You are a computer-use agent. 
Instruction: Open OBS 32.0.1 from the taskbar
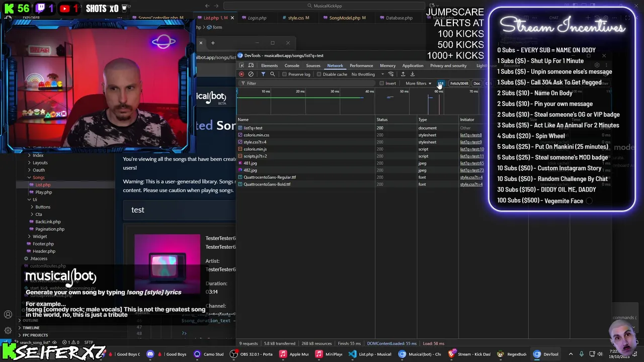pos(251,354)
